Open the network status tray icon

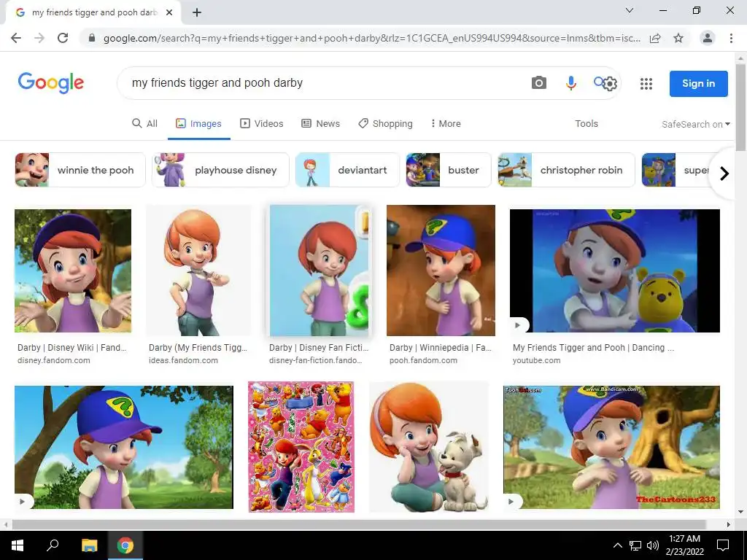pos(635,545)
